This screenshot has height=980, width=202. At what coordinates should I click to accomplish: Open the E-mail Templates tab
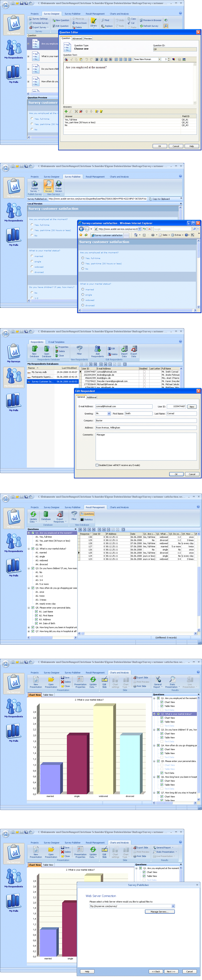pyautogui.click(x=56, y=342)
